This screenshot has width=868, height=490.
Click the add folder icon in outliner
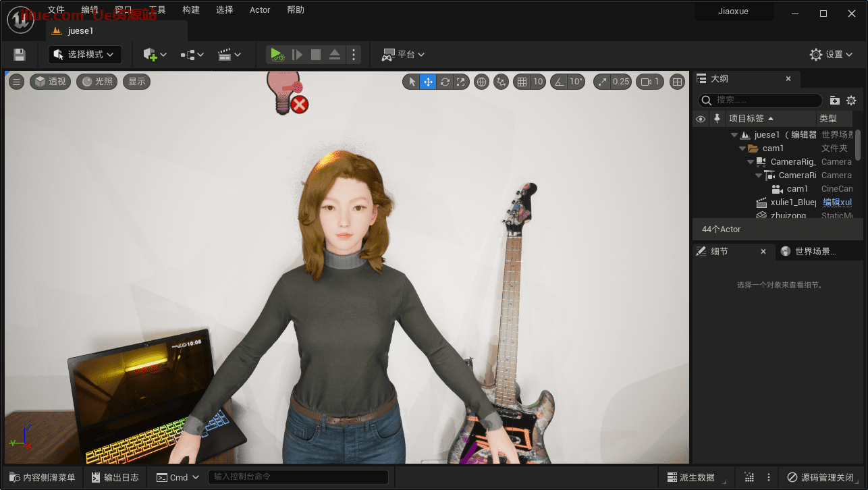pyautogui.click(x=835, y=101)
